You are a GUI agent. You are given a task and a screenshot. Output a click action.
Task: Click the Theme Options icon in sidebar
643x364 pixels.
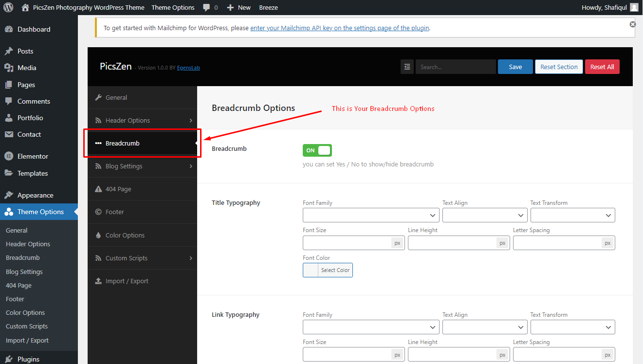(9, 212)
